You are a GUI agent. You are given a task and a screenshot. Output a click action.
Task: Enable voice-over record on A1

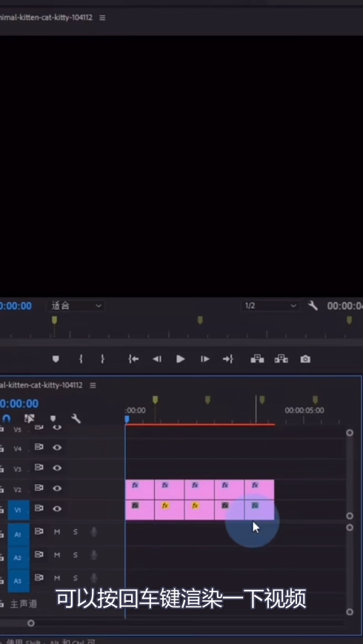(94, 532)
